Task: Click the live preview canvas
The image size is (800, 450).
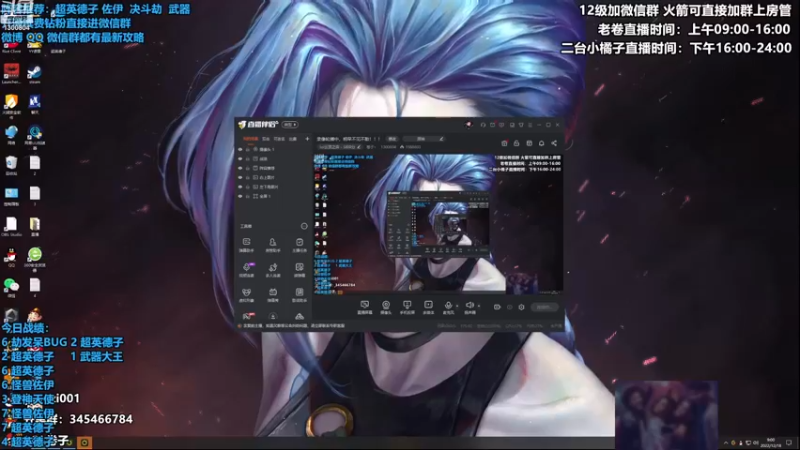Action: point(438,224)
